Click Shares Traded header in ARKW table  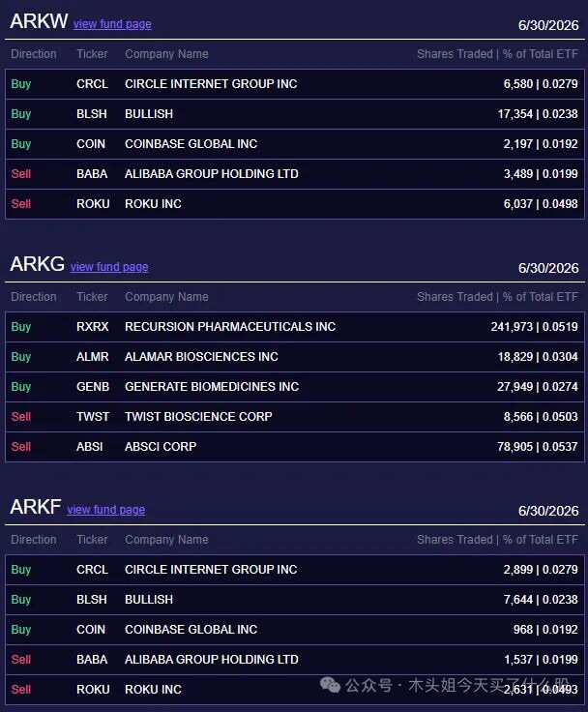[x=455, y=54]
